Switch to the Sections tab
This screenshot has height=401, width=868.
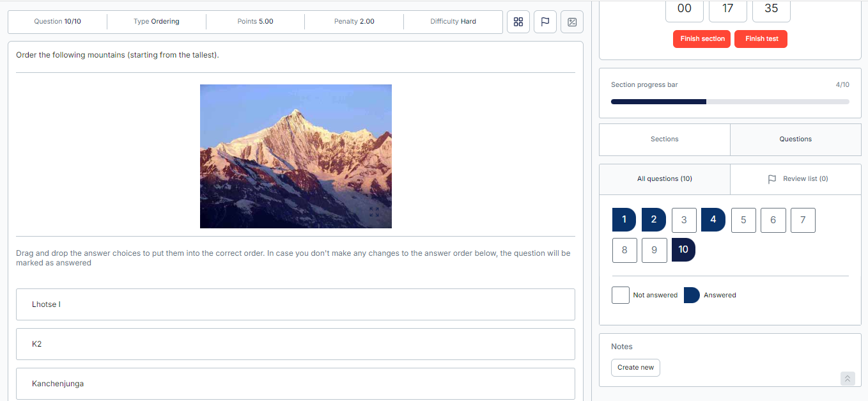(664, 139)
